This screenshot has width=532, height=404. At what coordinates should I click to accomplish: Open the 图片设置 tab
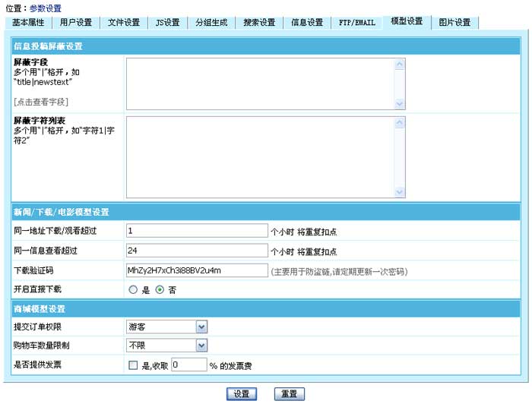click(454, 22)
